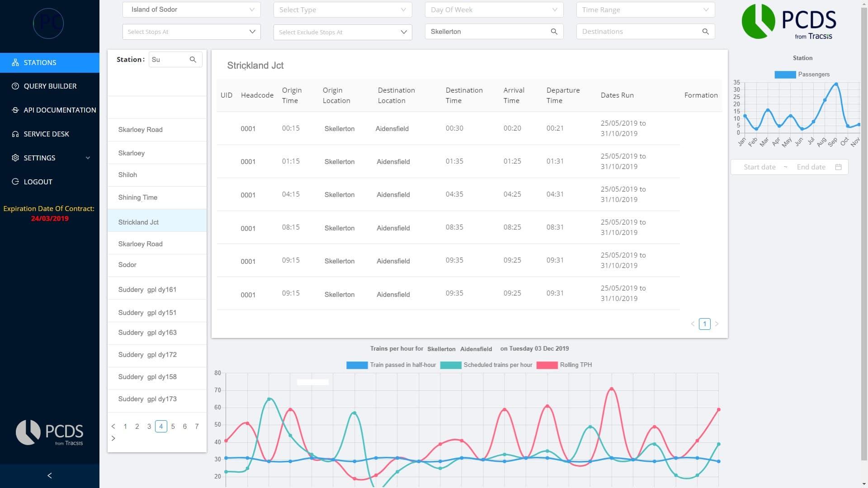Click the Station filter search icon
This screenshot has height=488, width=868.
[193, 60]
